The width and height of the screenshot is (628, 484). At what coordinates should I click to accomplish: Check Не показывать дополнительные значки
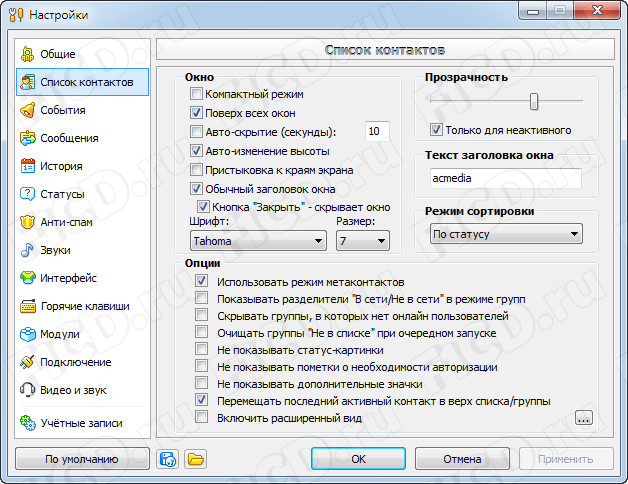pyautogui.click(x=201, y=383)
